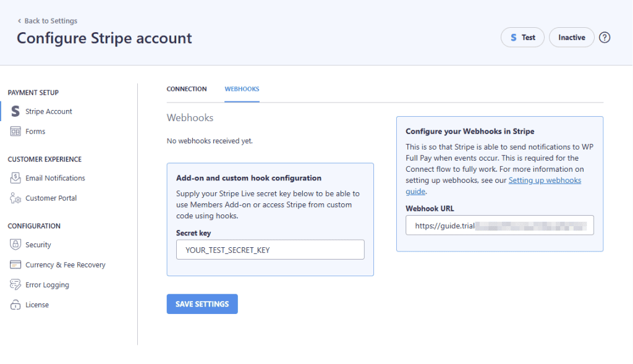Click the Stripe logo on the Test button
633x364 pixels.
pos(513,37)
